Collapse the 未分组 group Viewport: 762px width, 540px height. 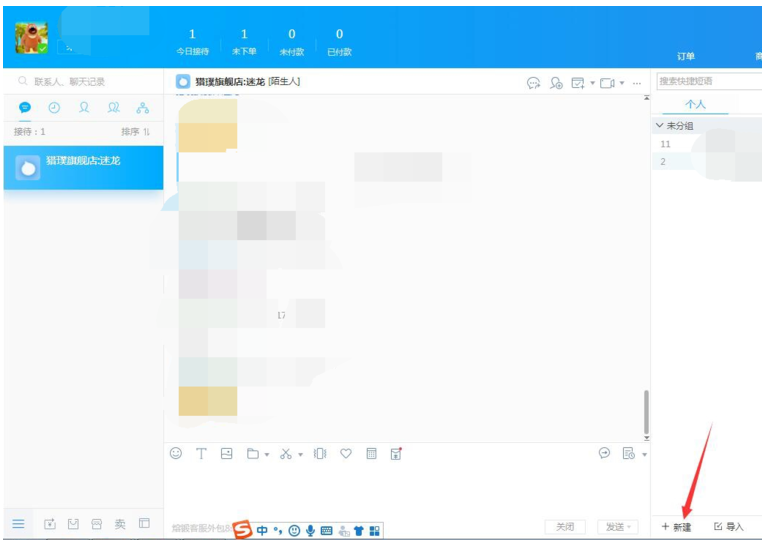point(659,125)
